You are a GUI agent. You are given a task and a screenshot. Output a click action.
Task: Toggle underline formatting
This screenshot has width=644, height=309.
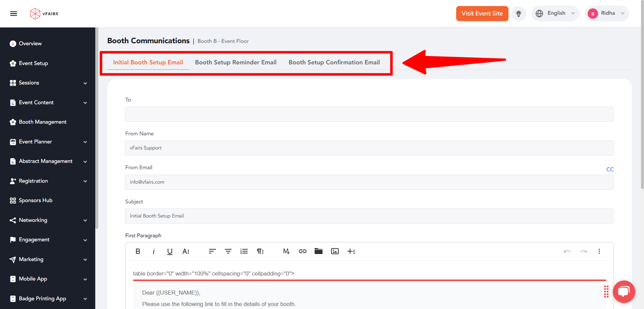(170, 251)
